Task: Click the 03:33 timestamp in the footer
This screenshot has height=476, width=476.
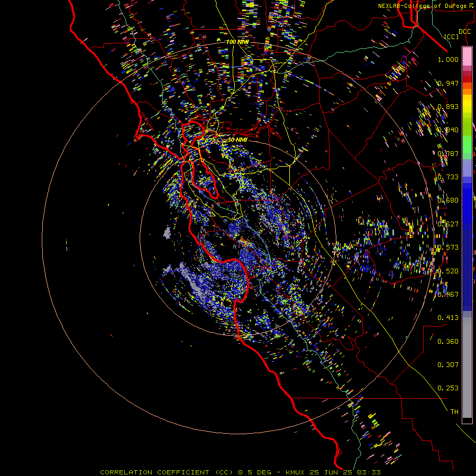Action: tap(369, 472)
